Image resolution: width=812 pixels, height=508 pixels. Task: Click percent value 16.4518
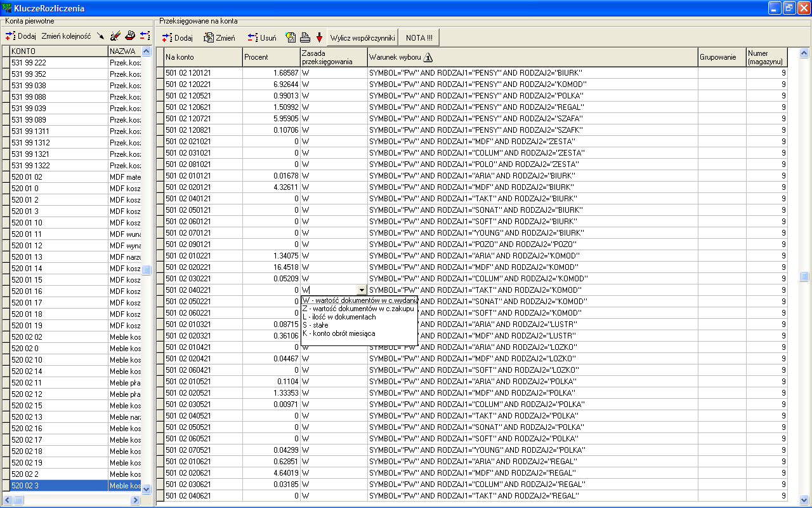pyautogui.click(x=272, y=267)
